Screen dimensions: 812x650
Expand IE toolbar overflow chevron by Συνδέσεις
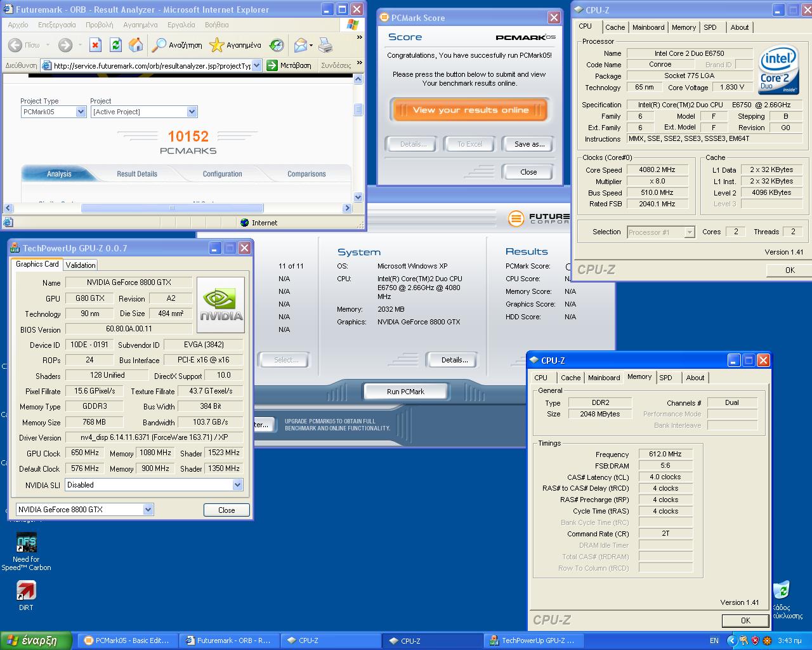(x=360, y=63)
